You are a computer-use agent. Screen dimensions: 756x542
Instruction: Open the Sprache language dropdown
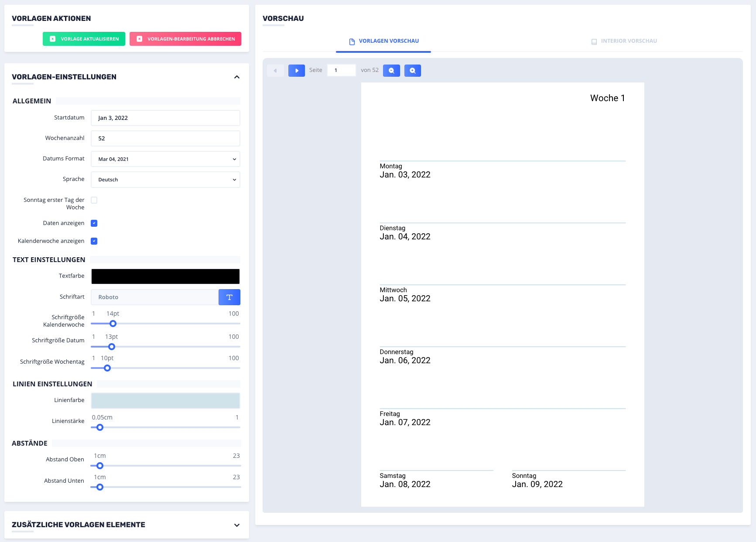(x=165, y=179)
